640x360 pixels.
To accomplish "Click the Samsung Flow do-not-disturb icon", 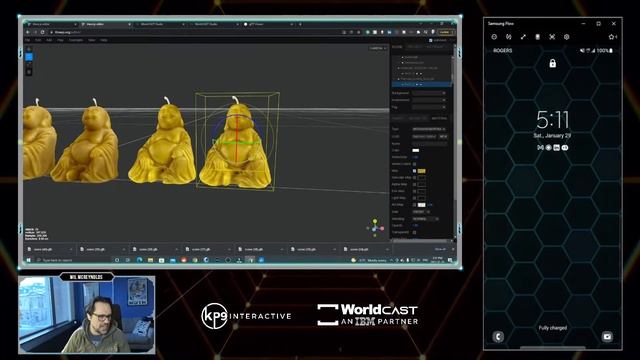I will 494,37.
